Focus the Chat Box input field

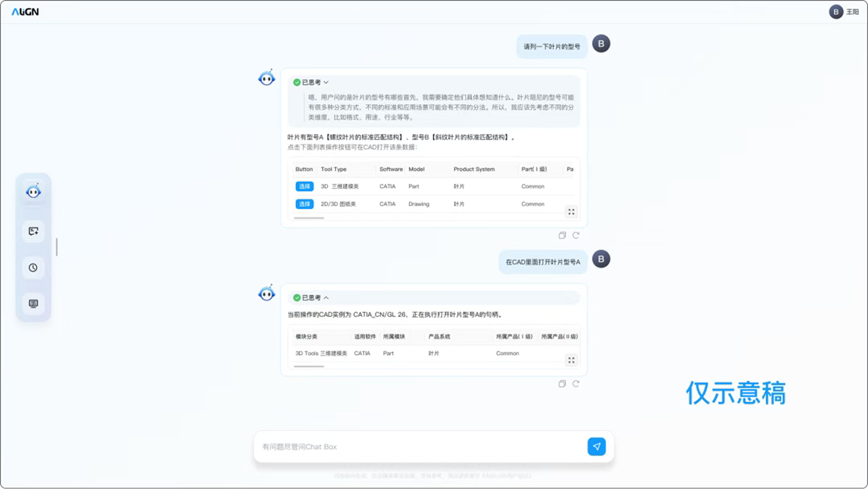420,447
